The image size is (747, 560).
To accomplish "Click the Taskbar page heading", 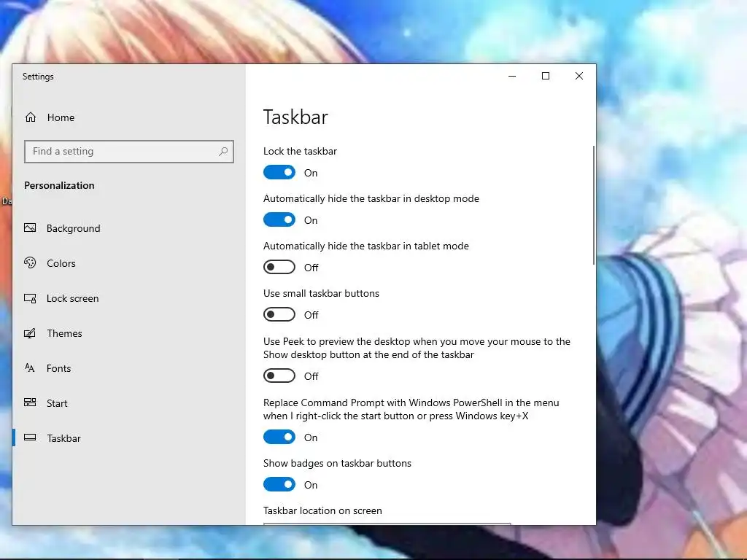I will coord(295,117).
